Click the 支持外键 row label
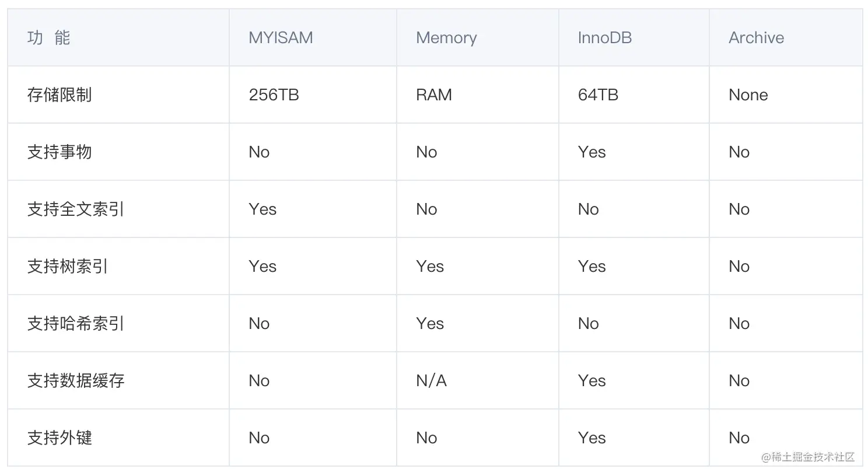Image resolution: width=868 pixels, height=476 pixels. pyautogui.click(x=60, y=438)
